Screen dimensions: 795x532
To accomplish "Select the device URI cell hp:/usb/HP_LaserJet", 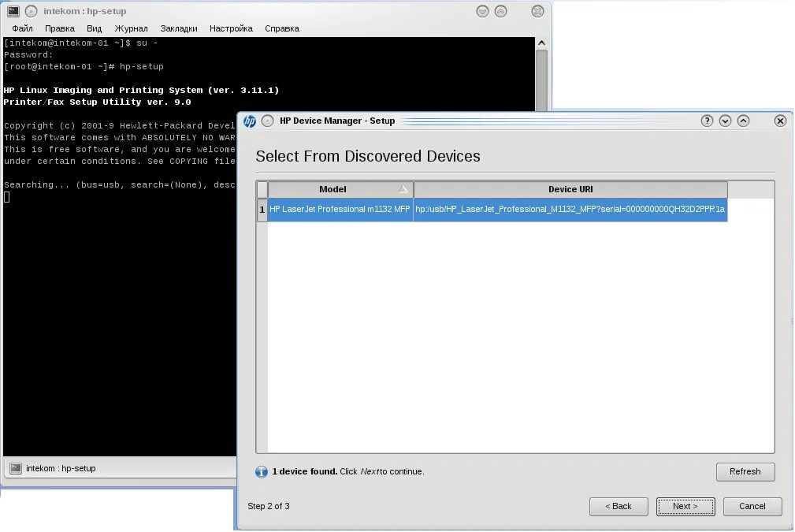I will click(x=570, y=210).
